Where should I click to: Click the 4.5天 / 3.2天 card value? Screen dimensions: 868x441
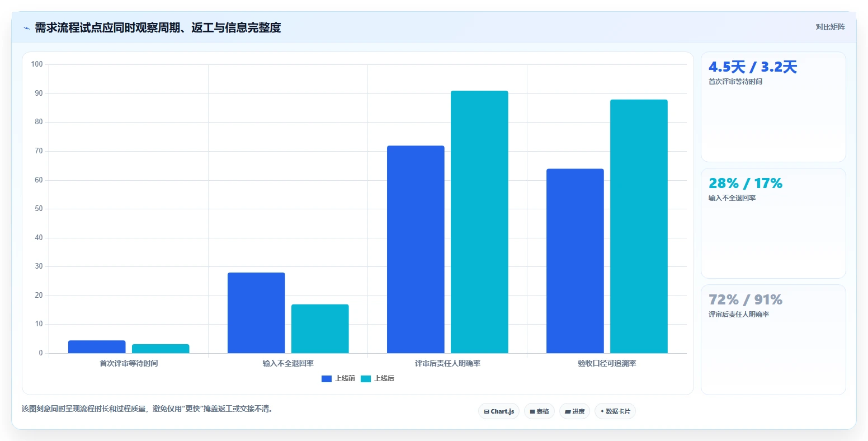(753, 67)
